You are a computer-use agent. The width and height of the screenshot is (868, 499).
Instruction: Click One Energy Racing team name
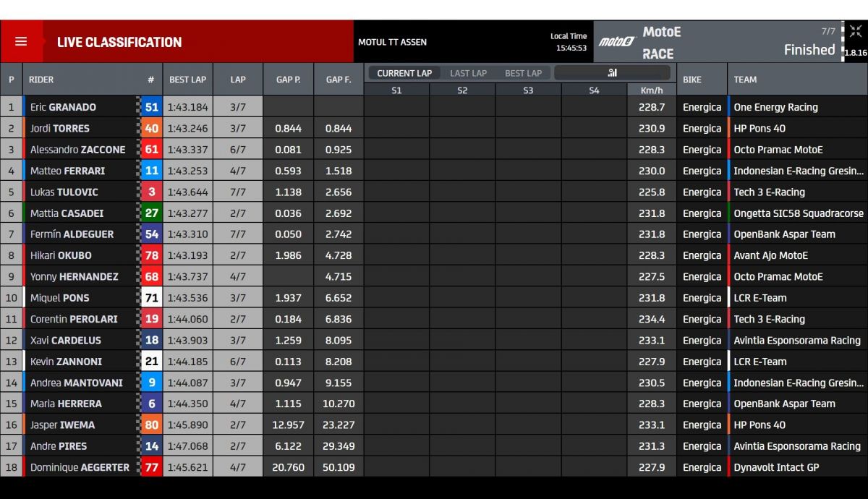click(x=775, y=107)
